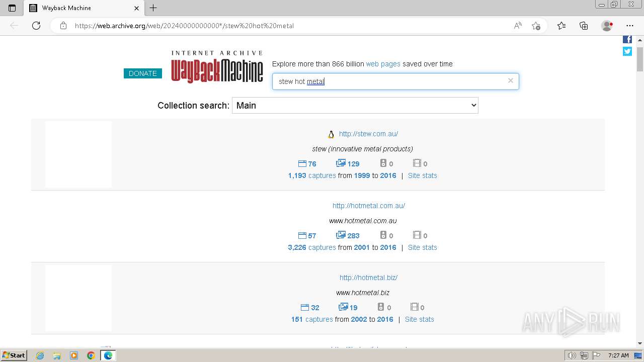Click the penguin favicon for stew.com.au
Screen dimensions: 644x362
[331, 134]
